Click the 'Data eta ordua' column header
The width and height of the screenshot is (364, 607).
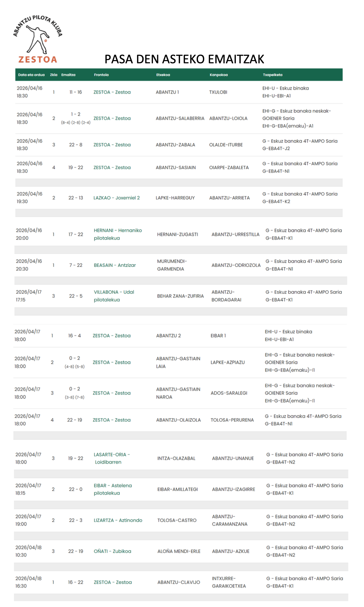[31, 75]
